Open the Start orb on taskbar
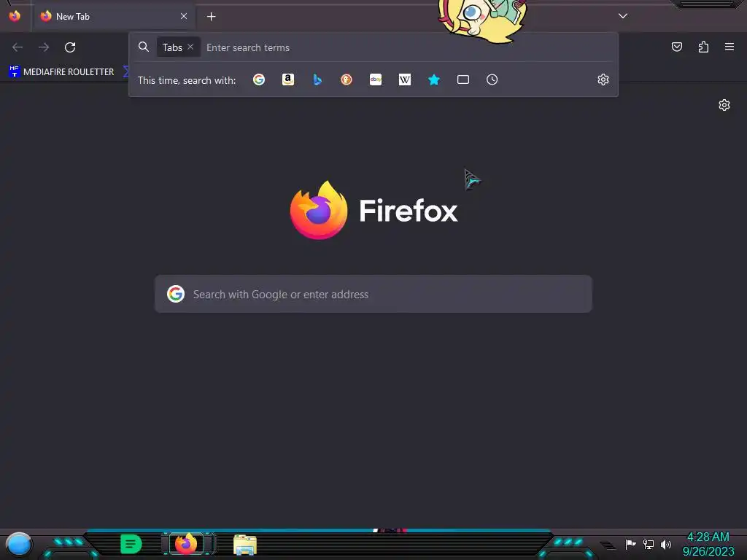747x560 pixels. point(18,544)
